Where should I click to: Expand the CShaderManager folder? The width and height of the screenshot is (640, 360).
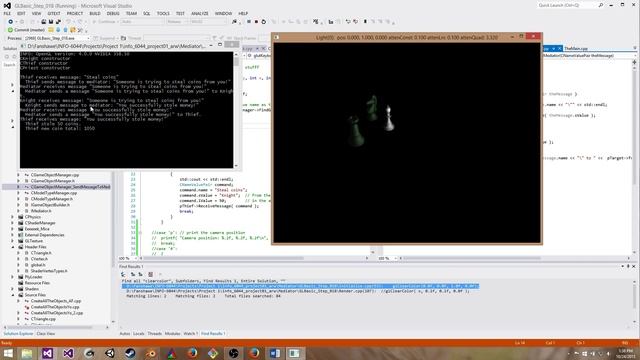(13, 223)
